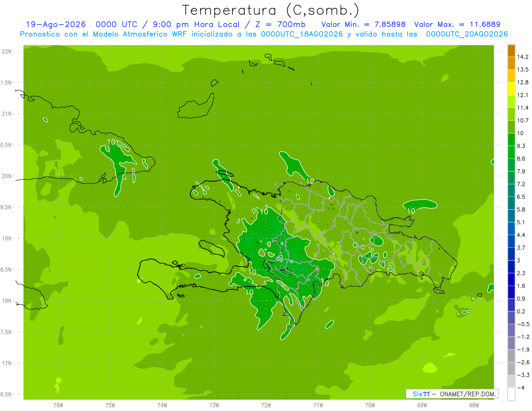Click the -1.9 colorbar value
This screenshot has width=532, height=411.
click(x=523, y=349)
